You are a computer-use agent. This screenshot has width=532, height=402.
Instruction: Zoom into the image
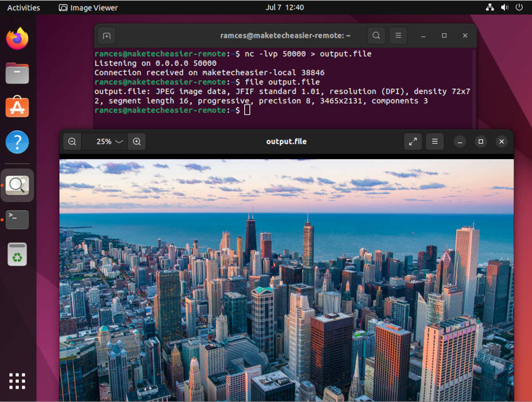tap(137, 141)
